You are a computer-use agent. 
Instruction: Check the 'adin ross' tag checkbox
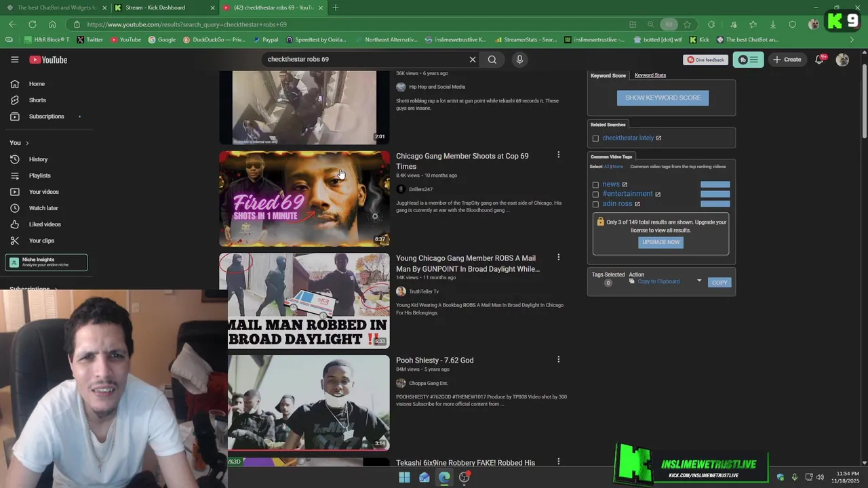click(595, 204)
